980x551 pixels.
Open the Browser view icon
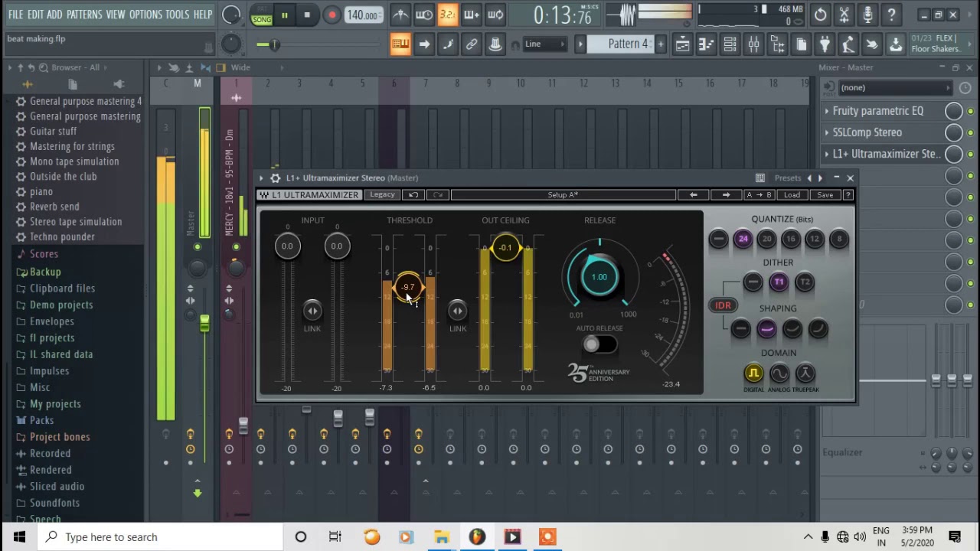tap(777, 44)
